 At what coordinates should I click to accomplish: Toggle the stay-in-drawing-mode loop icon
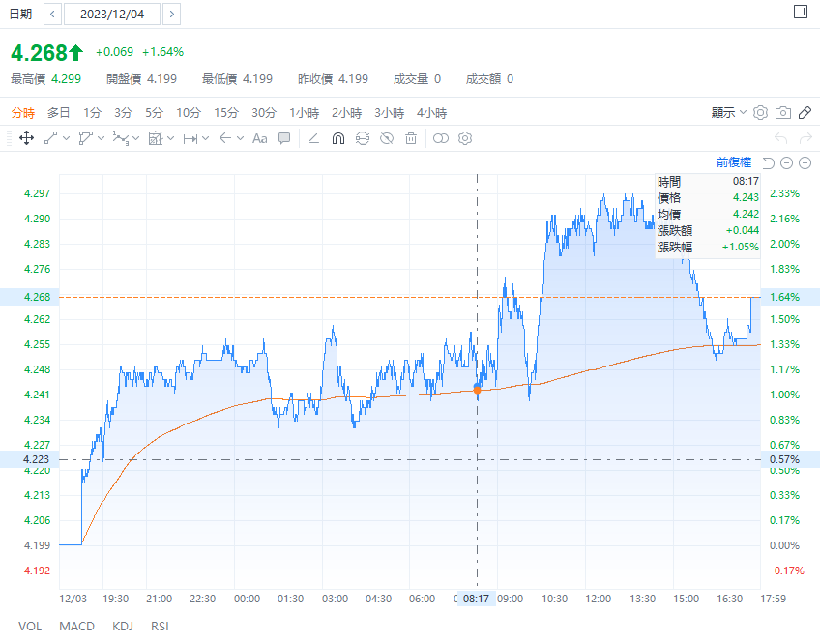pyautogui.click(x=363, y=138)
